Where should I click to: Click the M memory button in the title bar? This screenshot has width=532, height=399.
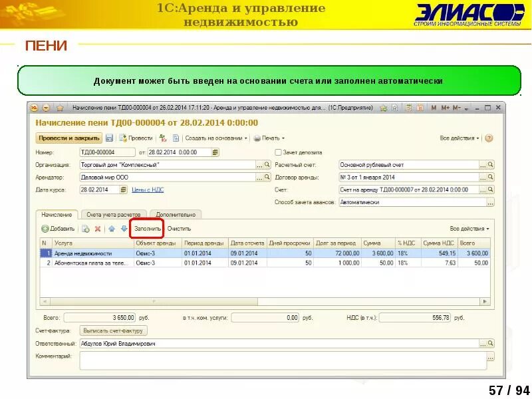434,108
